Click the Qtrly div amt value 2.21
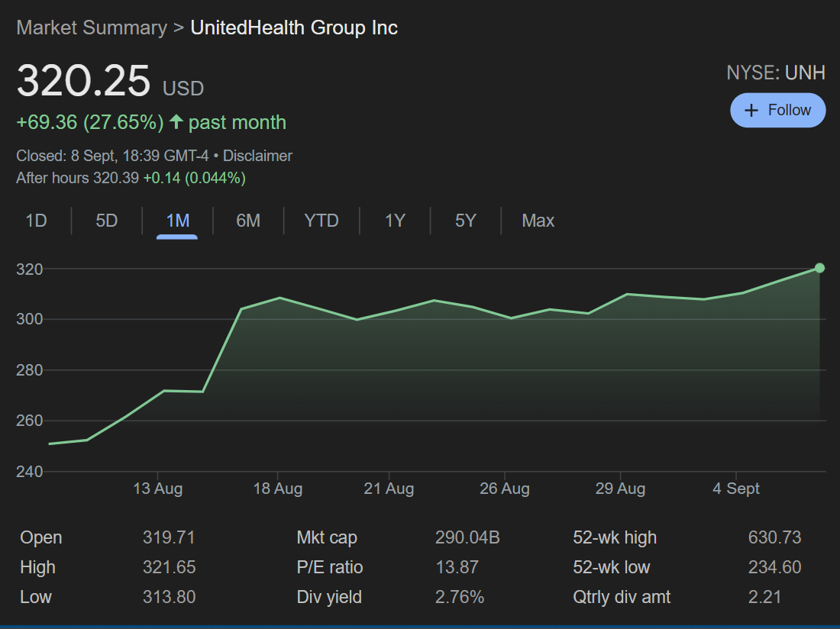The image size is (840, 629). (x=764, y=597)
